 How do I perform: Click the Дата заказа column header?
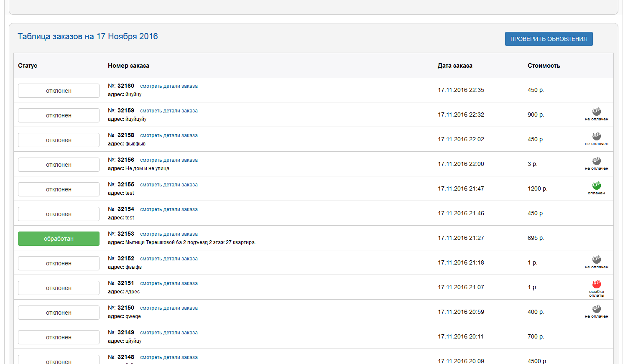455,66
